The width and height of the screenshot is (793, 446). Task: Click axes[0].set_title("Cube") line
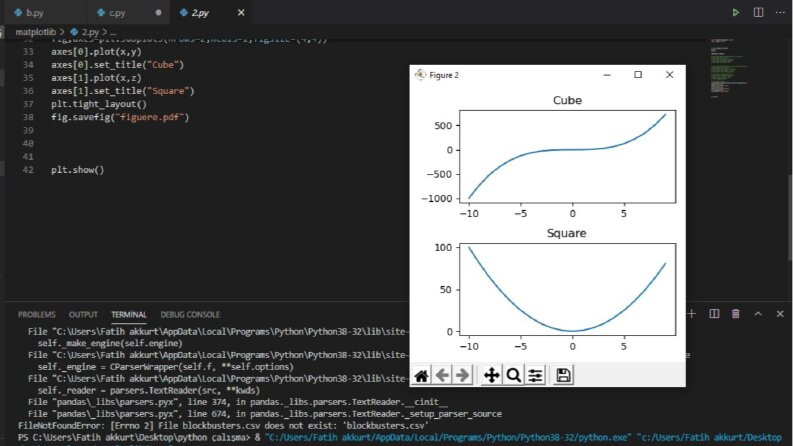(x=117, y=65)
